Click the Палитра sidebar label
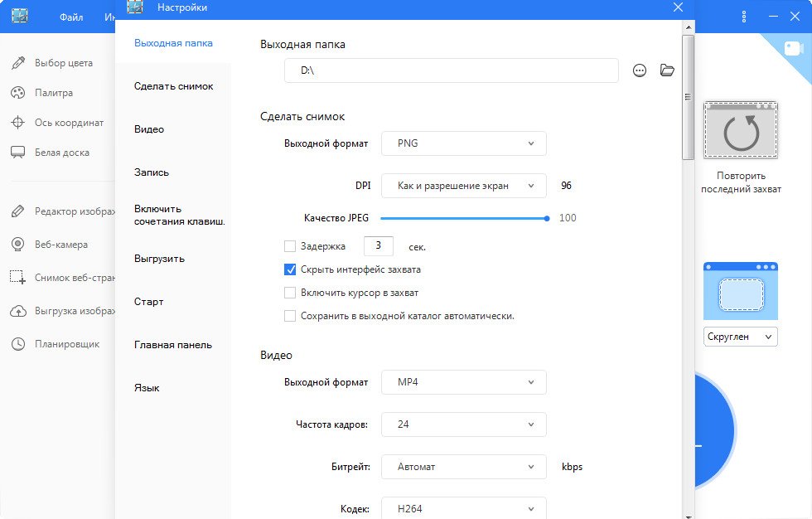Screen dimensions: 812x519 (54, 93)
